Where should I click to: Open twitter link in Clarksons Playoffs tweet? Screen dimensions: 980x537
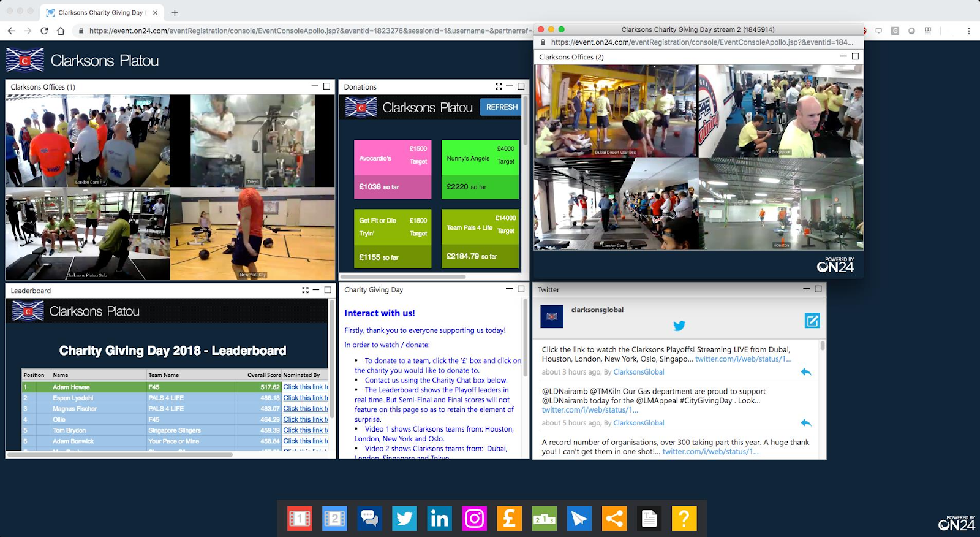pos(743,359)
